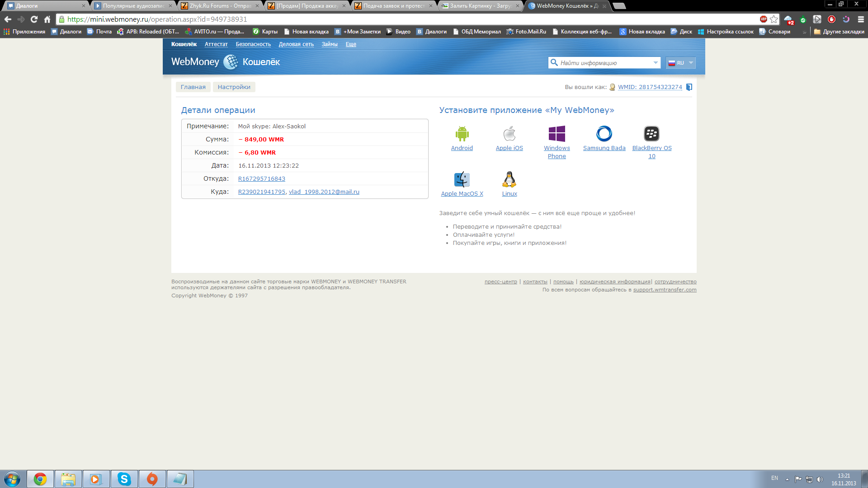Open the support.wmtransfer.com link
Screen dimensions: 868x488
(x=665, y=290)
